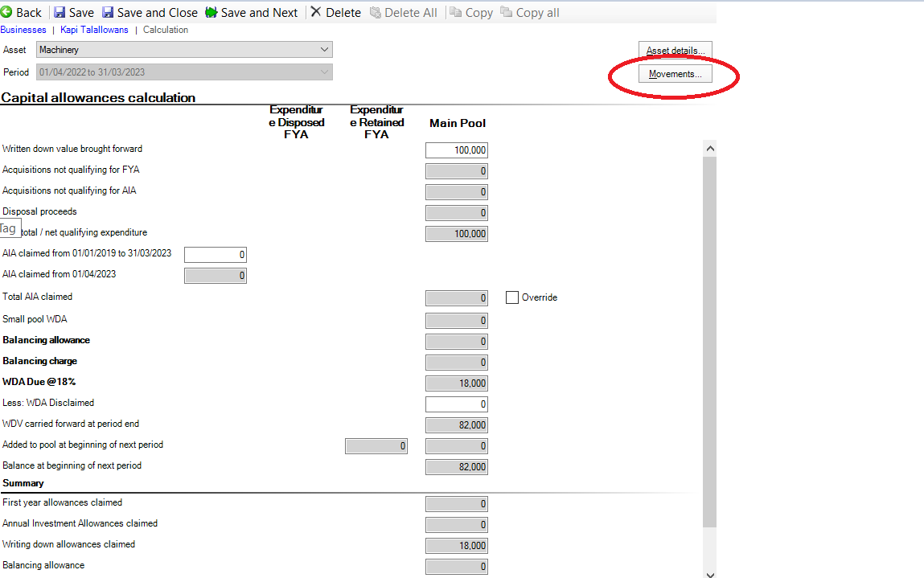This screenshot has height=578, width=924.
Task: Click Expenditure Disposed FYA column header
Action: [x=297, y=122]
